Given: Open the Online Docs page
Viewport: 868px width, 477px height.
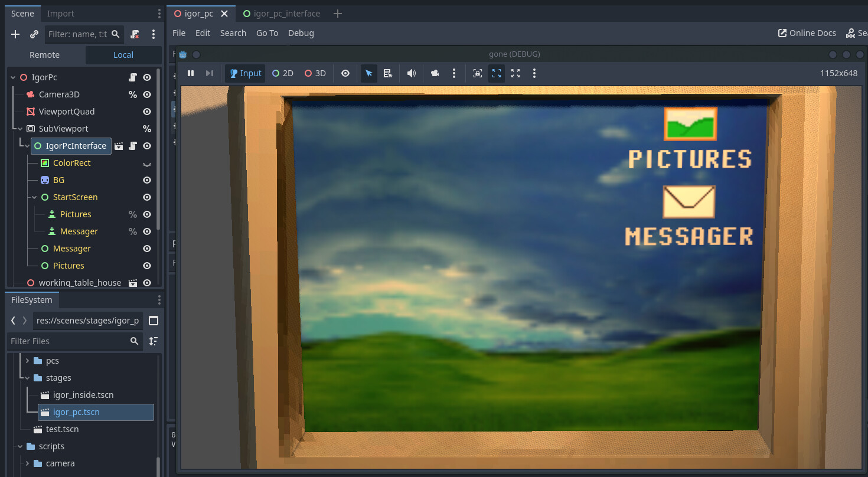Looking at the screenshot, I should pyautogui.click(x=807, y=33).
